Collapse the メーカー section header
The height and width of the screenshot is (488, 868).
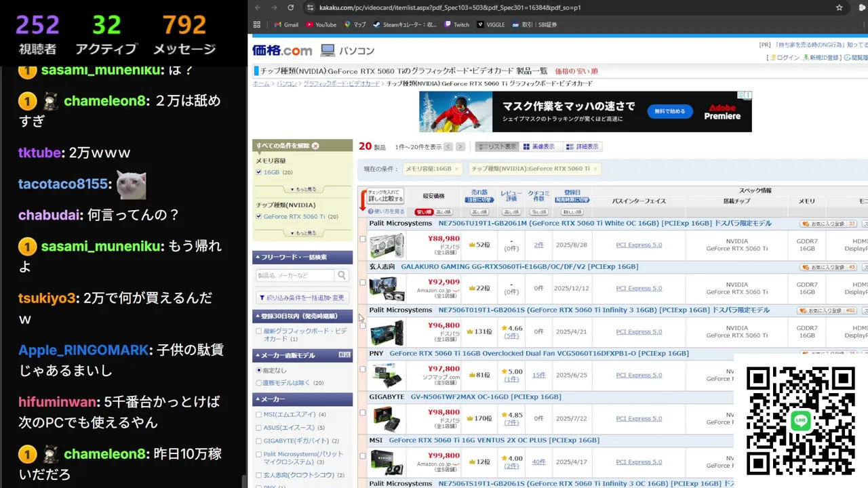pos(302,399)
